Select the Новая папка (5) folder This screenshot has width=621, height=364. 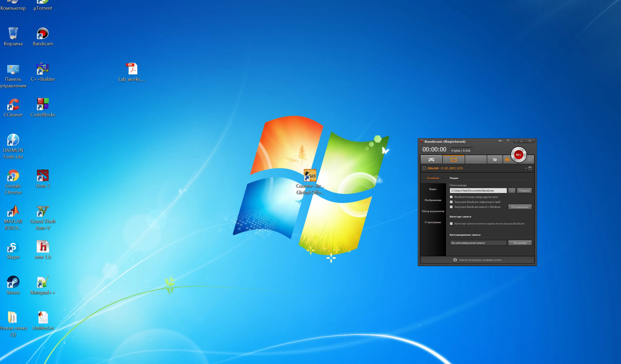[x=13, y=324]
